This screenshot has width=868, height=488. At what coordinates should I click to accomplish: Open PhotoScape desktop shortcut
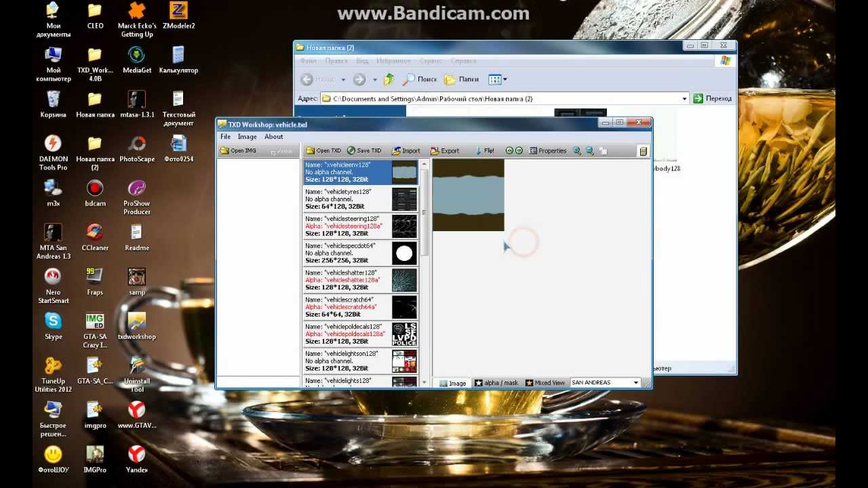pos(137,149)
